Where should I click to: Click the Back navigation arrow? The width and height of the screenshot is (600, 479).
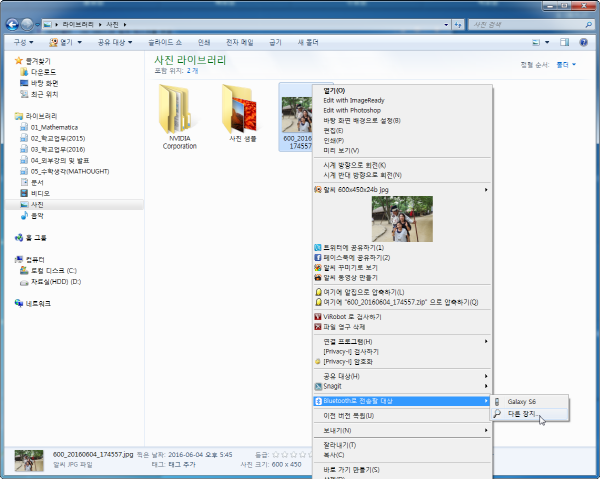click(12, 24)
